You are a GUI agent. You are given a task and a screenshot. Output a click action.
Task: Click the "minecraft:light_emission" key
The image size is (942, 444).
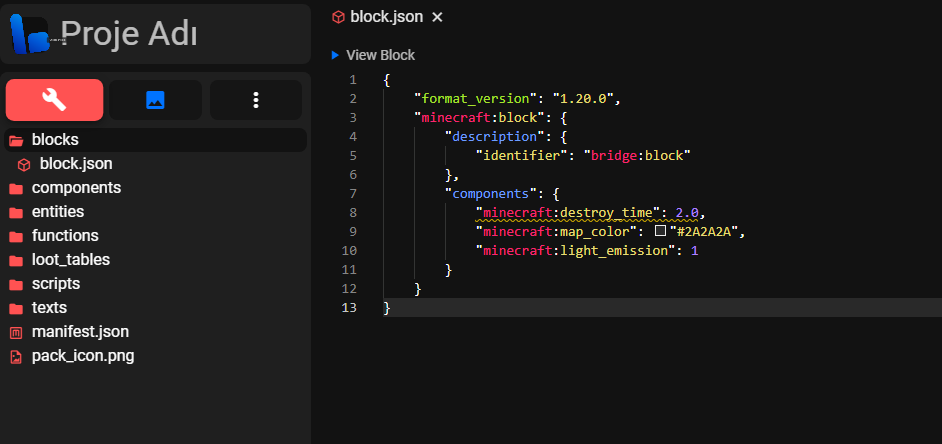(576, 251)
